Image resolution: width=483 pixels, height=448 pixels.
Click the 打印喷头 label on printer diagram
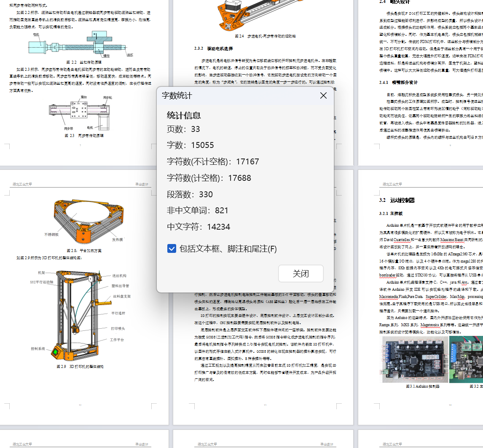click(118, 328)
